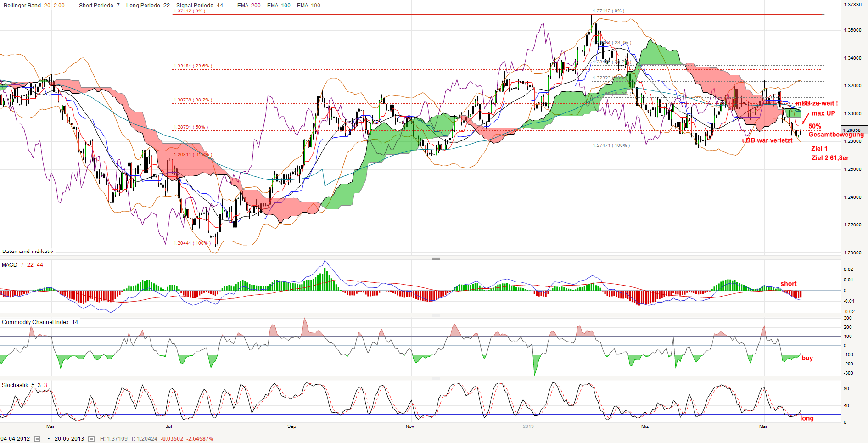Select the Short Periode 7 label

coord(99,6)
